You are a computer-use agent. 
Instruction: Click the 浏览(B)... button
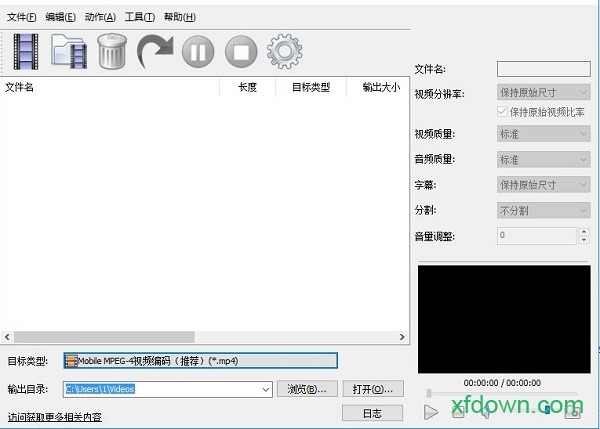pyautogui.click(x=306, y=388)
